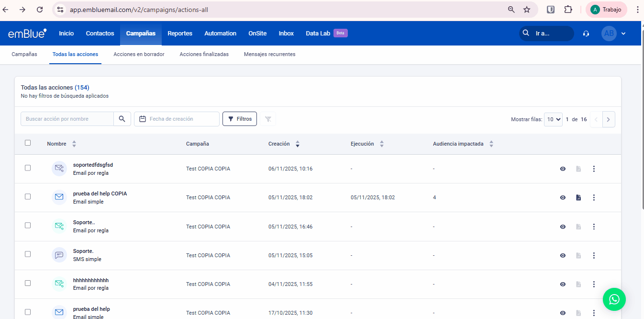The width and height of the screenshot is (644, 319).
Task: Tick checkbox for prueba del help COPIA
Action: point(28,196)
